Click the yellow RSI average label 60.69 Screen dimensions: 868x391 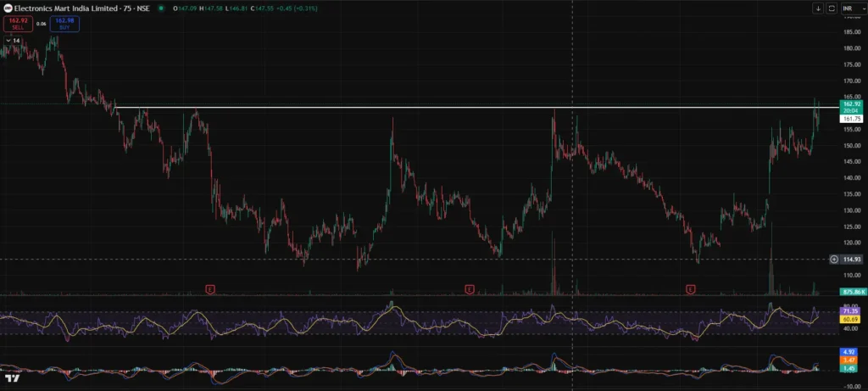851,320
